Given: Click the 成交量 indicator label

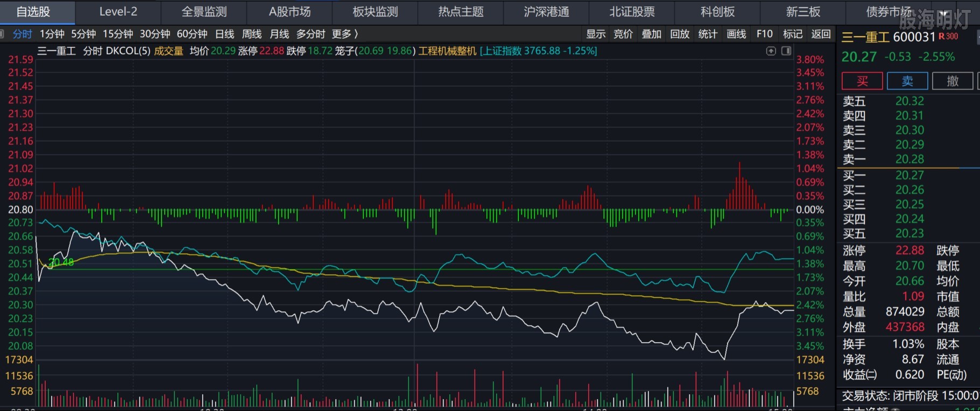Looking at the screenshot, I should 168,51.
